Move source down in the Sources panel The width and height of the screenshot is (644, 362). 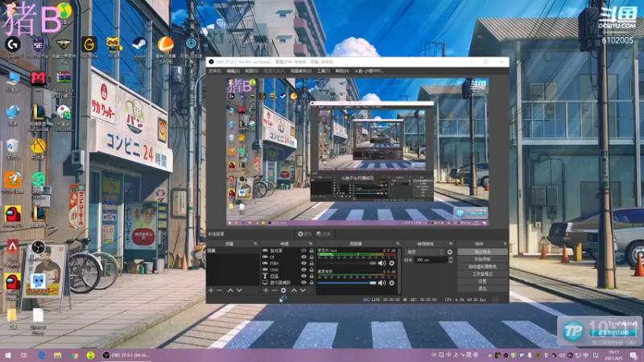pos(303,290)
